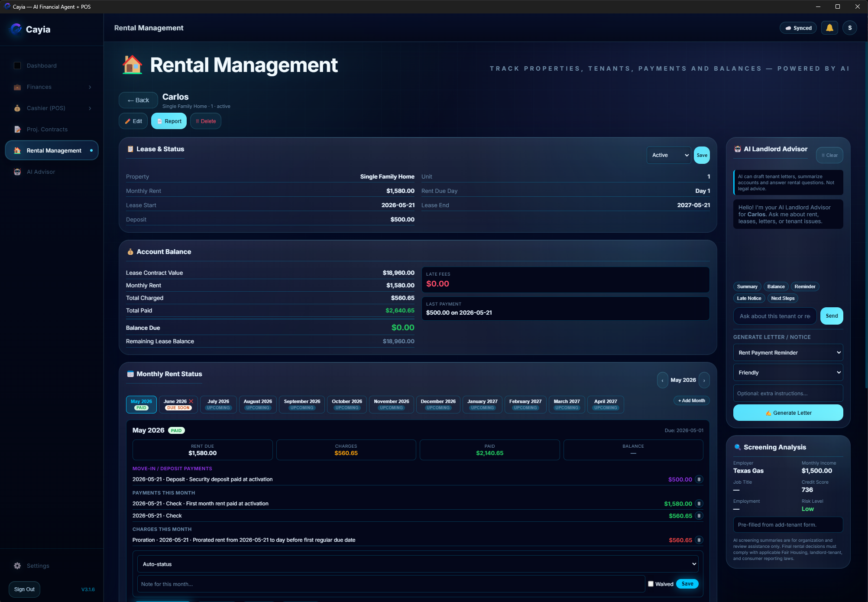Viewport: 868px width, 602px height.
Task: Focus the Note for this month field
Action: pyautogui.click(x=391, y=584)
